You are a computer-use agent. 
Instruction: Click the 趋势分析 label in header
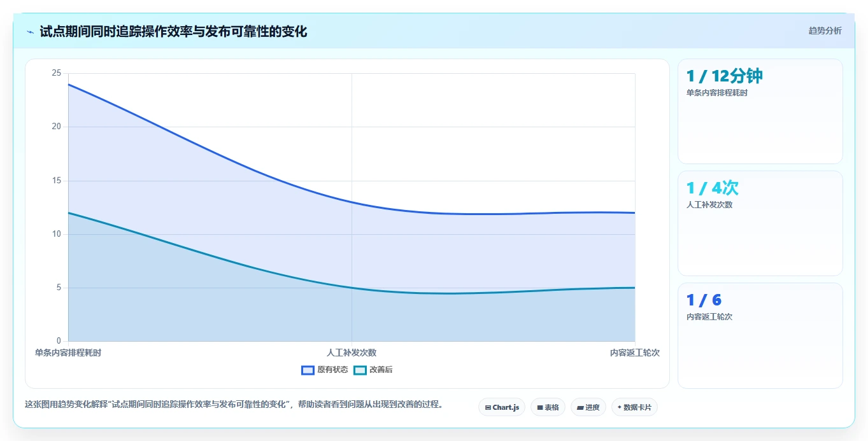[825, 31]
